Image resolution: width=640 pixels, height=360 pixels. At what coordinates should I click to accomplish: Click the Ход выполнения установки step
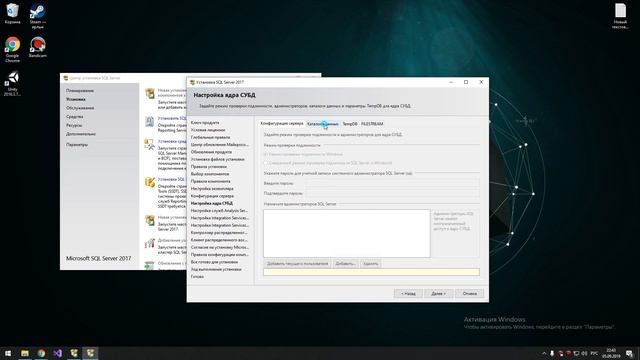(x=216, y=269)
